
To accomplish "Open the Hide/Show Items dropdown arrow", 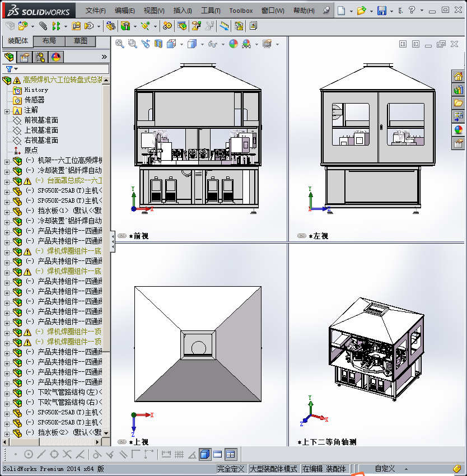I will 223,44.
